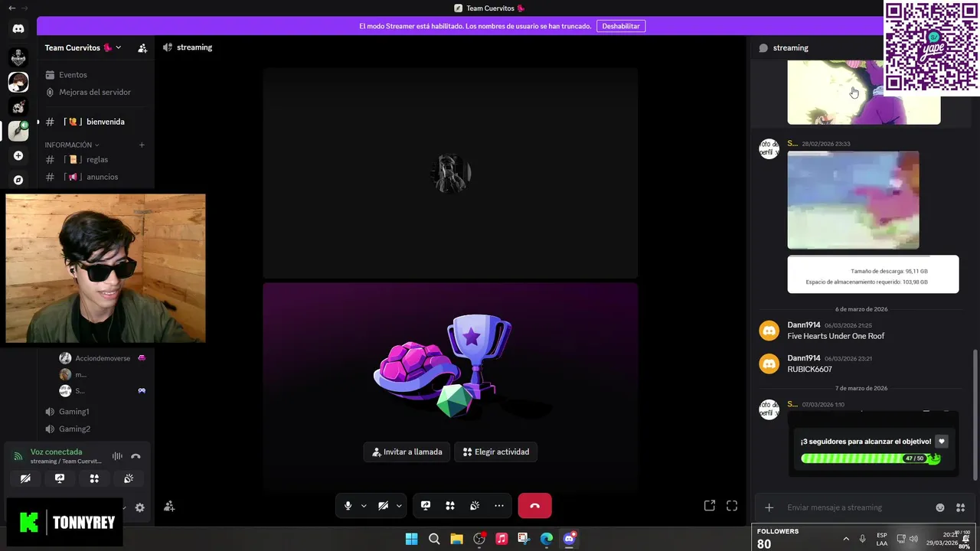Go back using the arrow at top-left
This screenshot has width=980, height=551.
click(11, 8)
